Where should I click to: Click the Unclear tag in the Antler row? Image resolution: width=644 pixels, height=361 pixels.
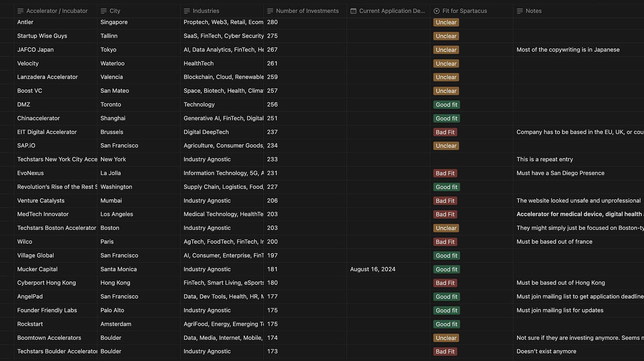tap(446, 22)
